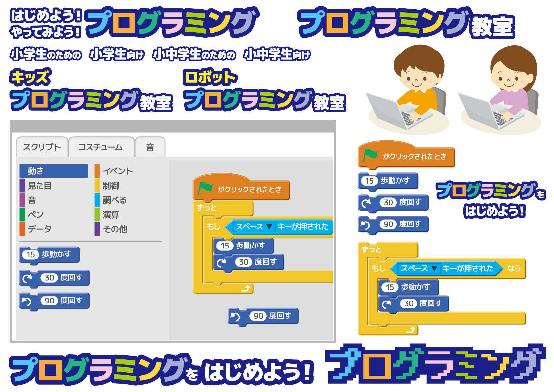Click loop arrow at bottom of script area ずっと

click(246, 289)
